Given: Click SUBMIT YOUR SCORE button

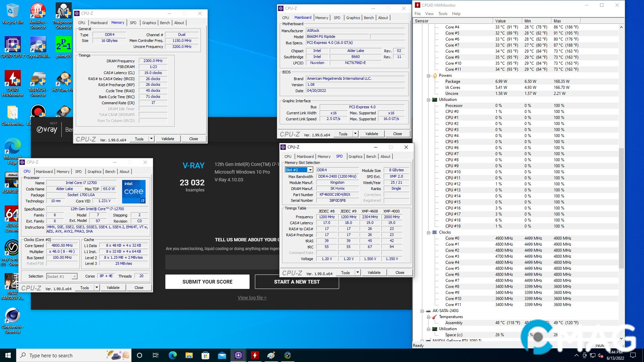Looking at the screenshot, I should pyautogui.click(x=207, y=282).
